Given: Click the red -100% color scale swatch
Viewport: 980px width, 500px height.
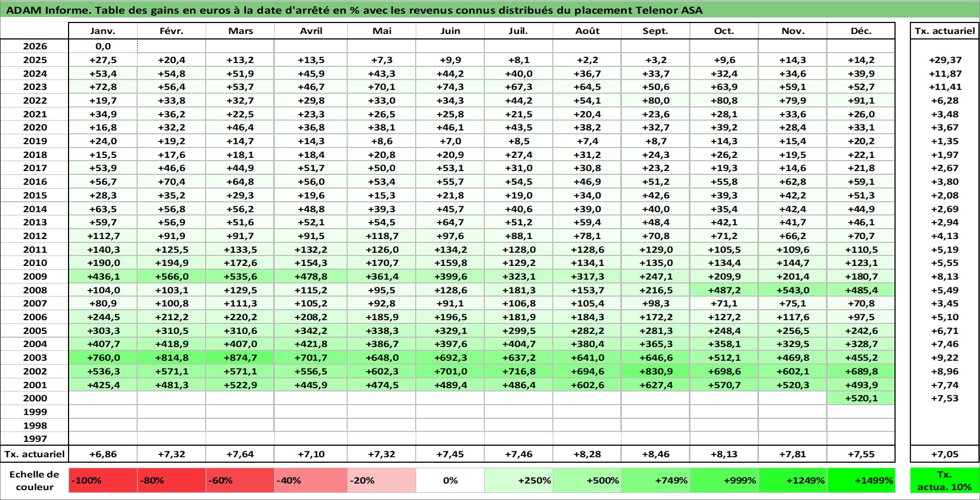Looking at the screenshot, I should click(103, 480).
